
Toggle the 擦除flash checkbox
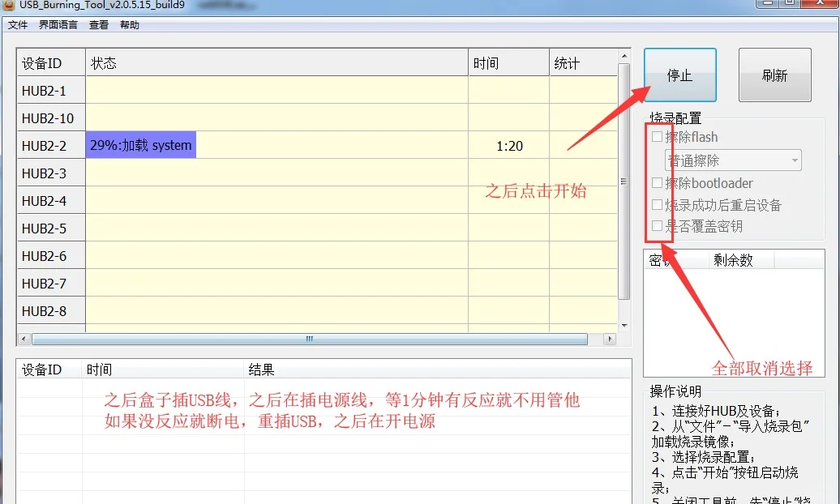(x=657, y=137)
